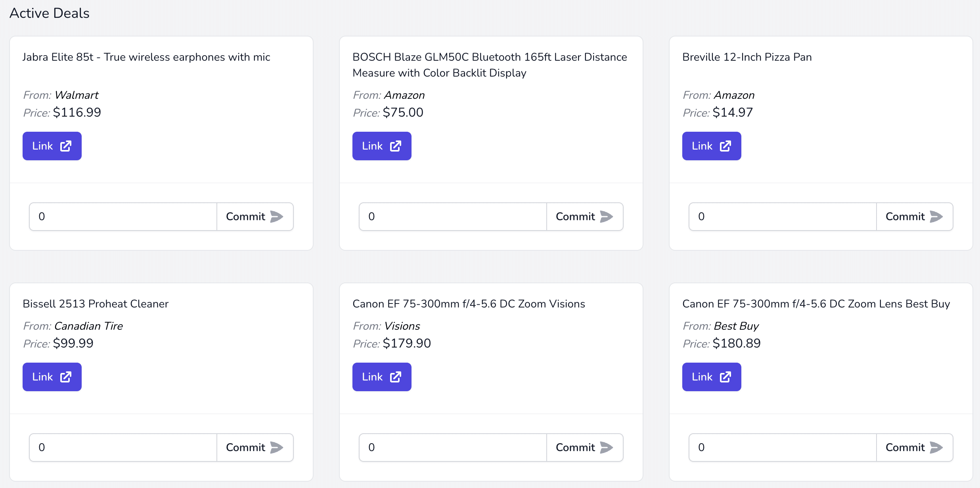980x488 pixels.
Task: Focus the quantity field for Breville Pizza Pan
Action: pos(783,217)
